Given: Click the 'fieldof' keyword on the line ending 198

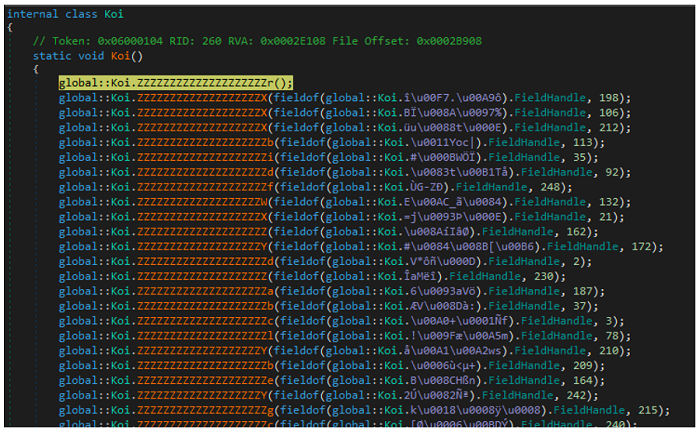Looking at the screenshot, I should click(296, 98).
